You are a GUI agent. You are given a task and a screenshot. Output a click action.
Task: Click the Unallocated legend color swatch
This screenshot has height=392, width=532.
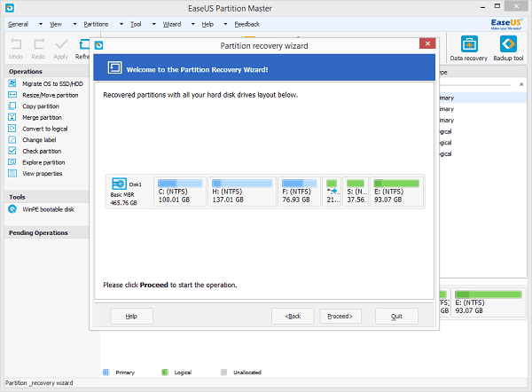[223, 372]
